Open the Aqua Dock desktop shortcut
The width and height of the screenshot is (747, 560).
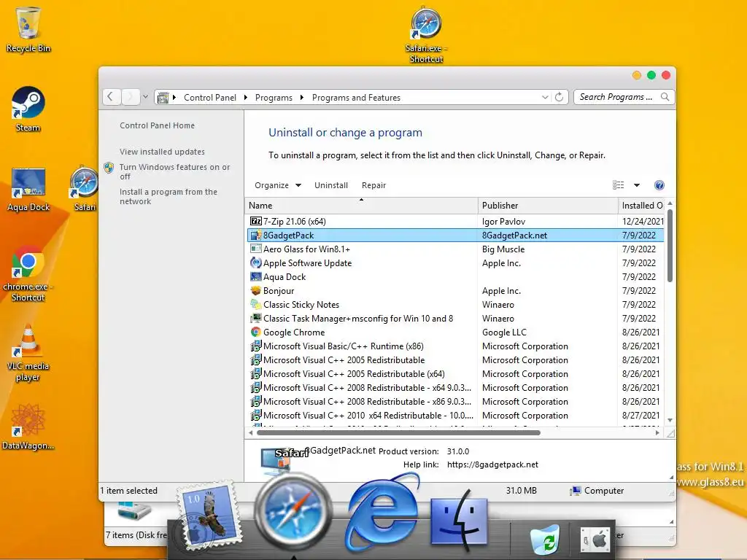click(28, 189)
